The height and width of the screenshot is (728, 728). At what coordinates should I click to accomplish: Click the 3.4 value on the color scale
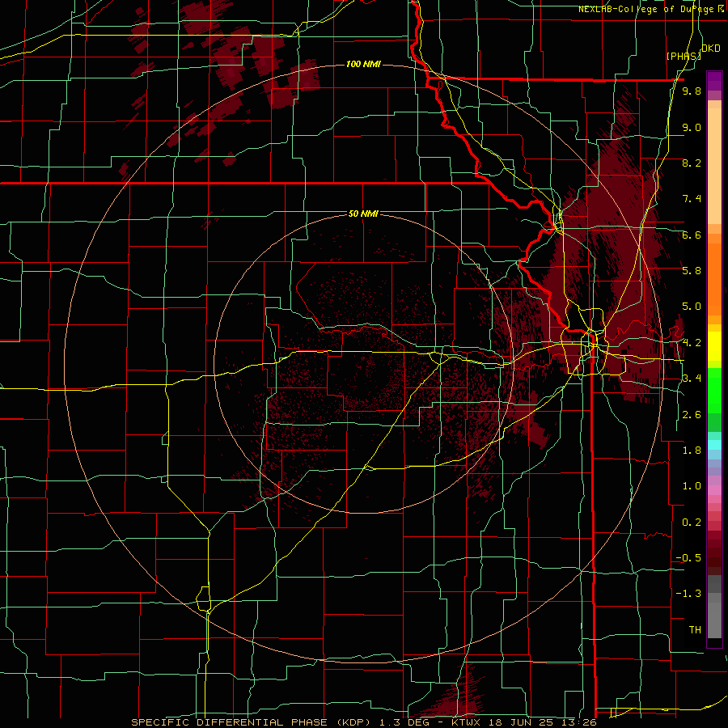click(692, 379)
